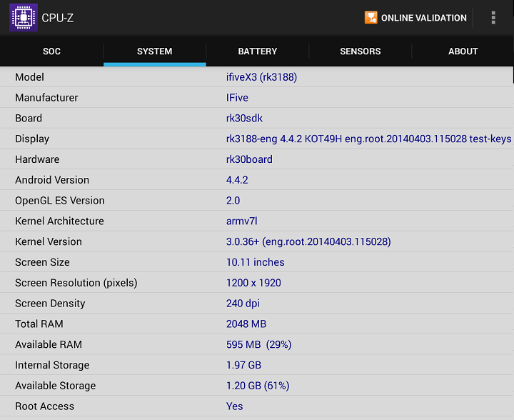Show the ABOUT tab
Screen dimensions: 514x420
point(463,51)
